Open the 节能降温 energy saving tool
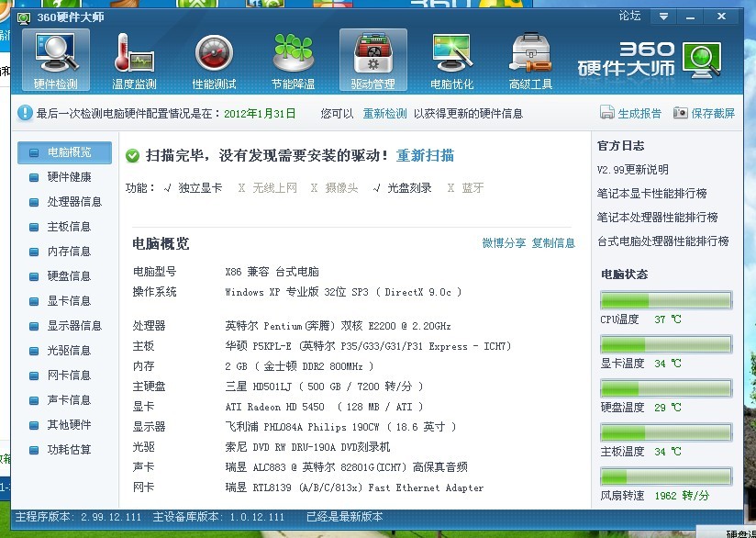Image resolution: width=756 pixels, height=538 pixels. tap(294, 60)
